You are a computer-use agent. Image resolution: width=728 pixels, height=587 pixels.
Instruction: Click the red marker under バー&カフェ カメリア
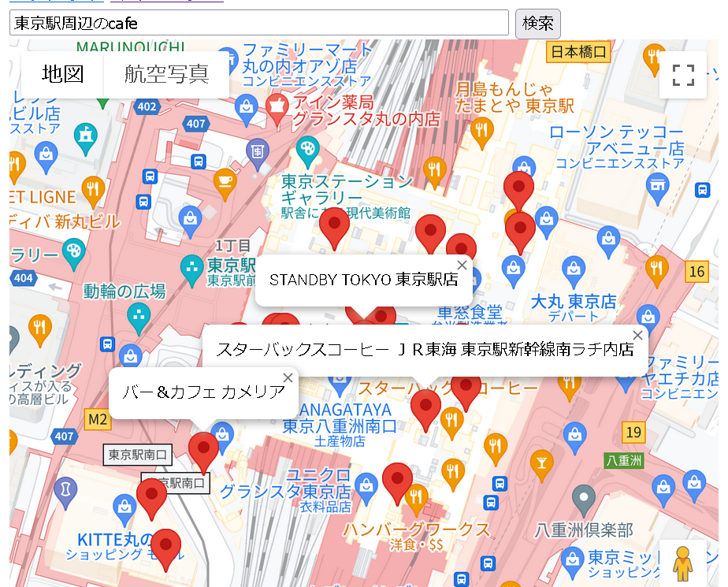coord(203,451)
